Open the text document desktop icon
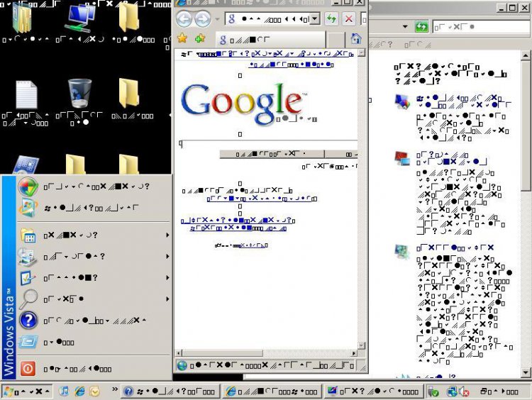 26,94
